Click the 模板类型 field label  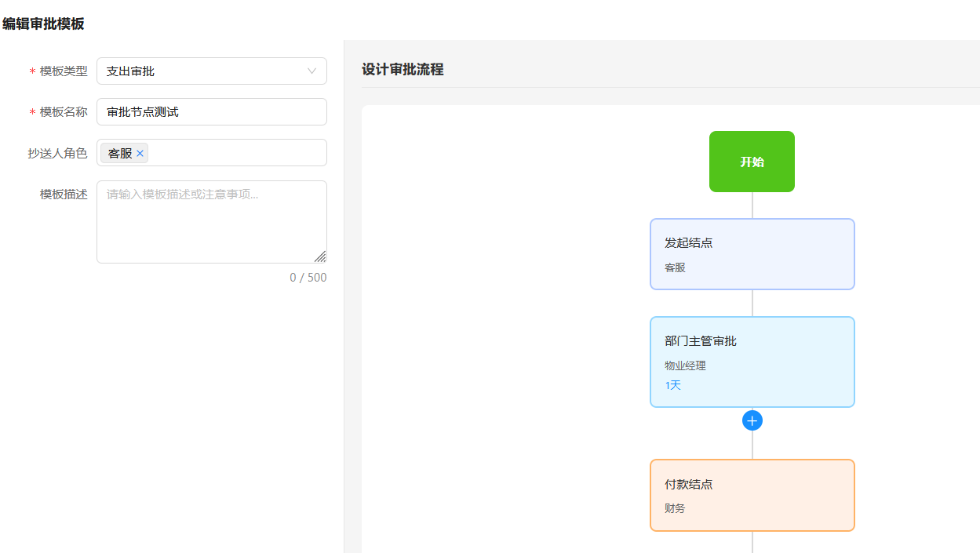tap(64, 71)
